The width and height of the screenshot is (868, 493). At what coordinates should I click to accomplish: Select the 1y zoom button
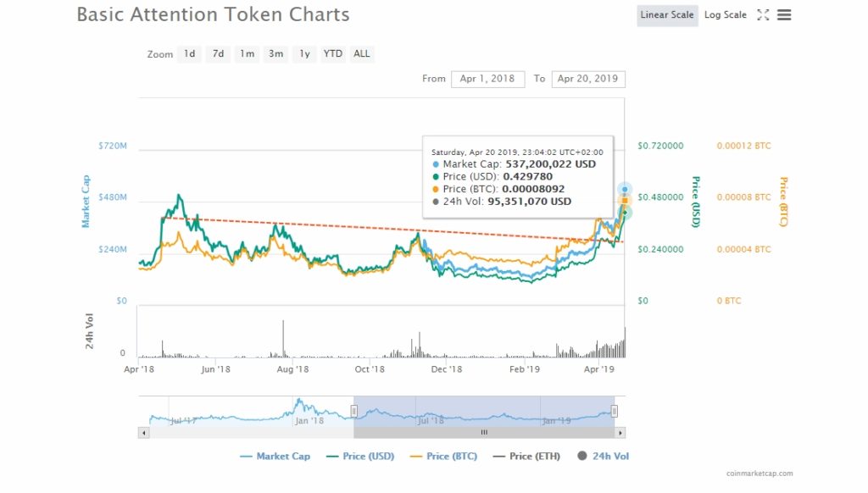(x=303, y=53)
